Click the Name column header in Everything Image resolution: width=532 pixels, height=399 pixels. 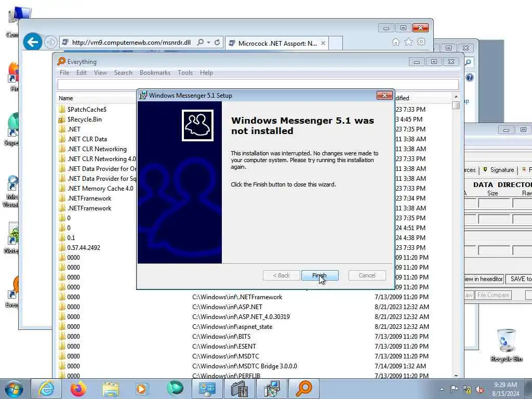click(x=66, y=98)
